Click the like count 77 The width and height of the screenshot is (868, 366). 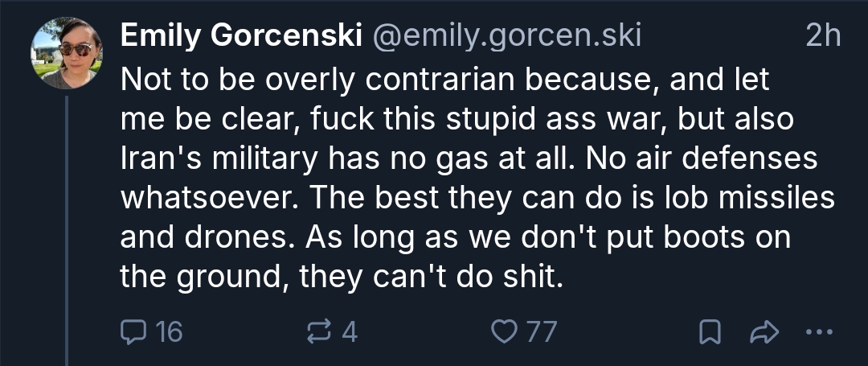point(541,331)
